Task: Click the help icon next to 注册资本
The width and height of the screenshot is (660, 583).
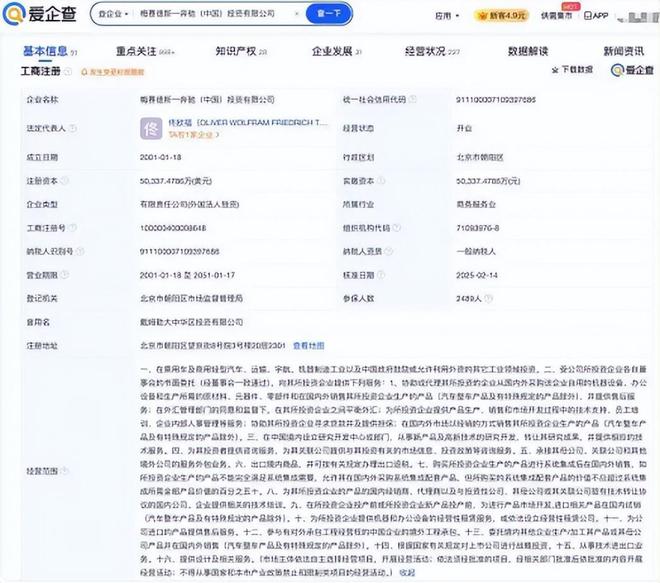Action: tap(65, 181)
